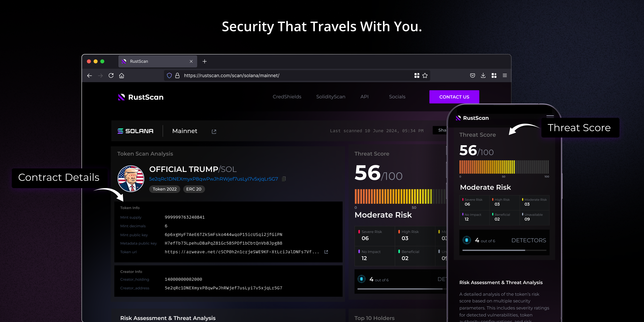Reload the page with refresh icon
This screenshot has height=322, width=644.
coord(111,75)
